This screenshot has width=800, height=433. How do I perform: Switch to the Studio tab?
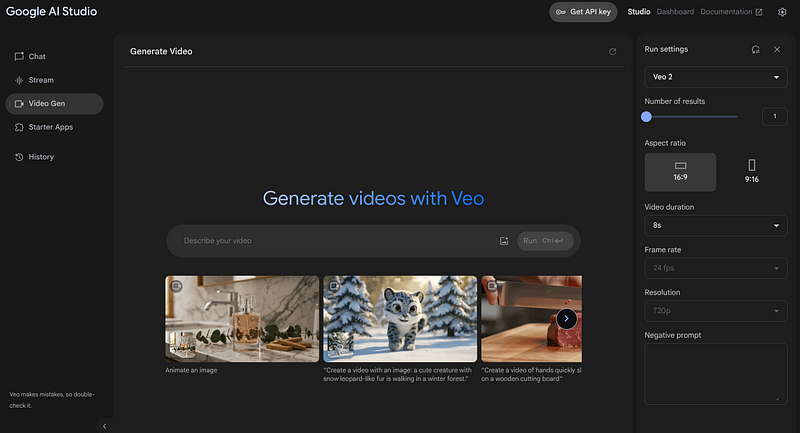pyautogui.click(x=639, y=12)
